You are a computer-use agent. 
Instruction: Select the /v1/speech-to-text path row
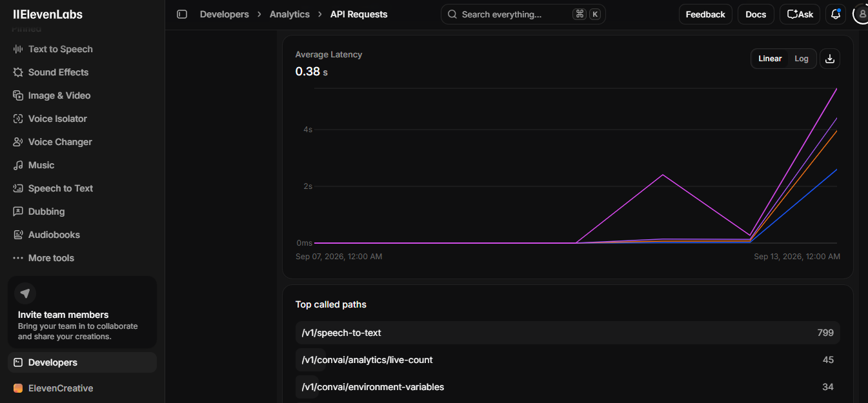[x=568, y=333]
